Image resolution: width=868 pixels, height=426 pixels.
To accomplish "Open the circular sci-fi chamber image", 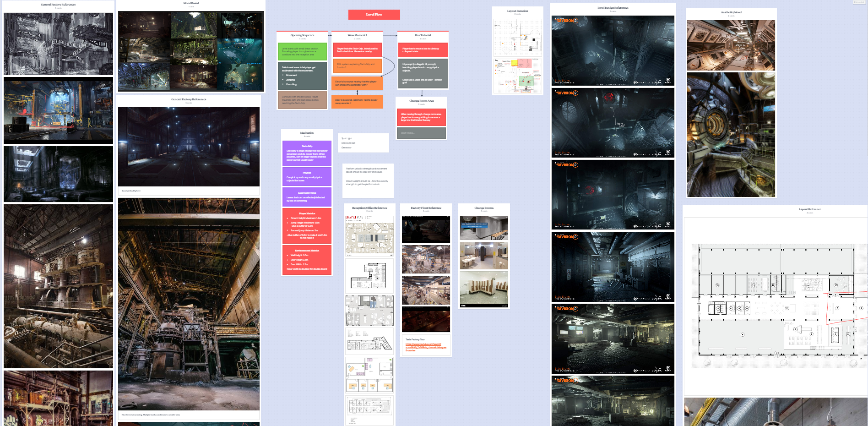I will [731, 135].
